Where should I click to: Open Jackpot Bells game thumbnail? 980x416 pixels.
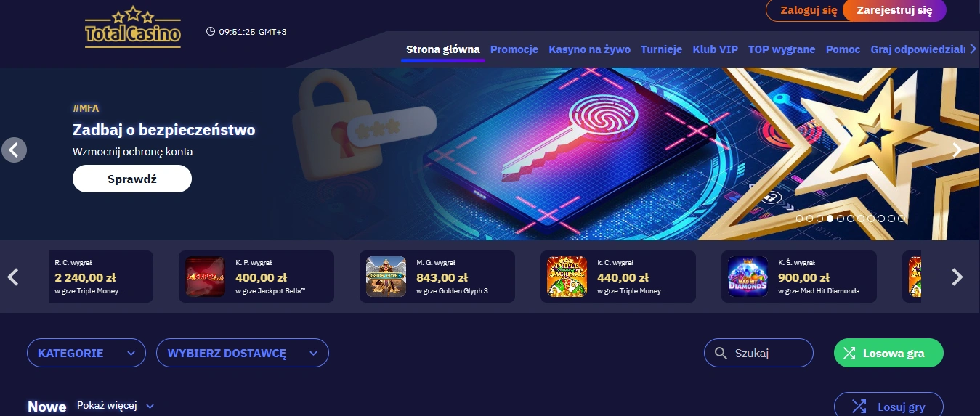[205, 277]
